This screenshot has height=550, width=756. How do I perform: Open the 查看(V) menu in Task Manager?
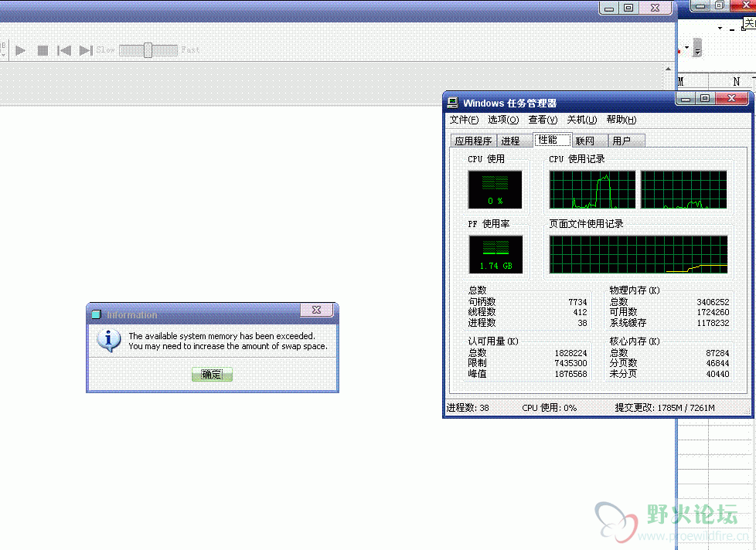click(x=543, y=120)
